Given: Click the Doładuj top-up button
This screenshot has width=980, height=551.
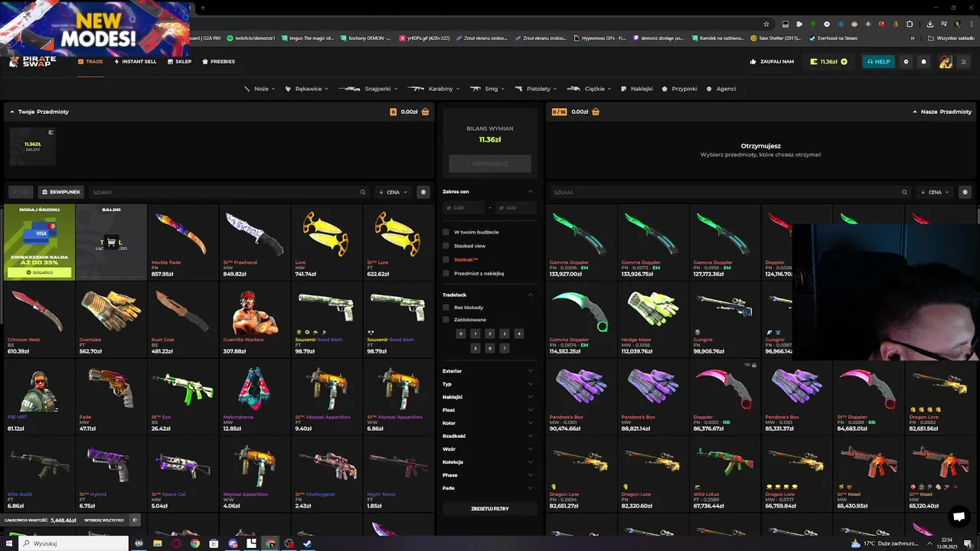Looking at the screenshot, I should [39, 272].
